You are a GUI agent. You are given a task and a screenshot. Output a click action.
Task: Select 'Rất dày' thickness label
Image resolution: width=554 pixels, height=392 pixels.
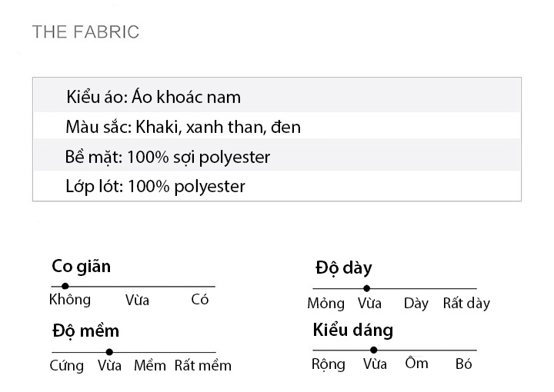466,304
